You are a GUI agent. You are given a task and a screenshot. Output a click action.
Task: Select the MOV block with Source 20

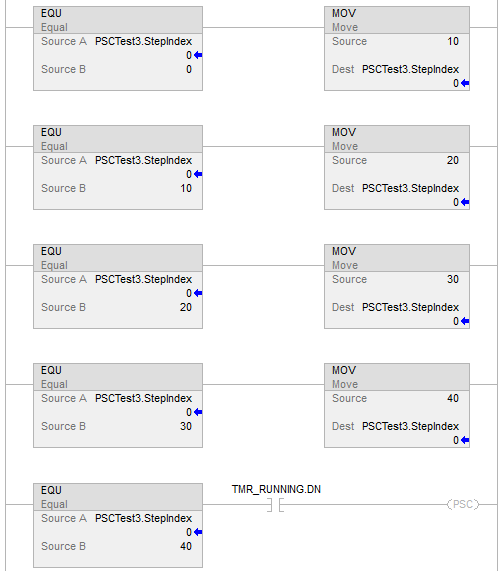(397, 168)
